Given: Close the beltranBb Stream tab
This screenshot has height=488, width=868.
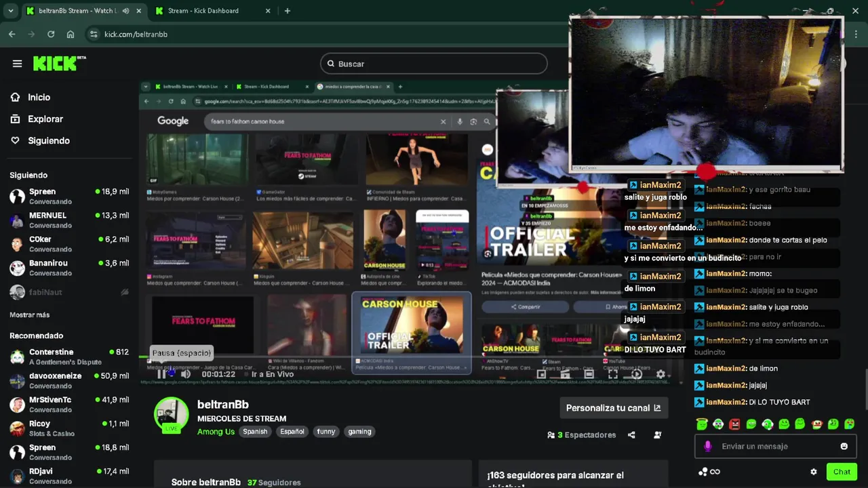Looking at the screenshot, I should [x=140, y=11].
